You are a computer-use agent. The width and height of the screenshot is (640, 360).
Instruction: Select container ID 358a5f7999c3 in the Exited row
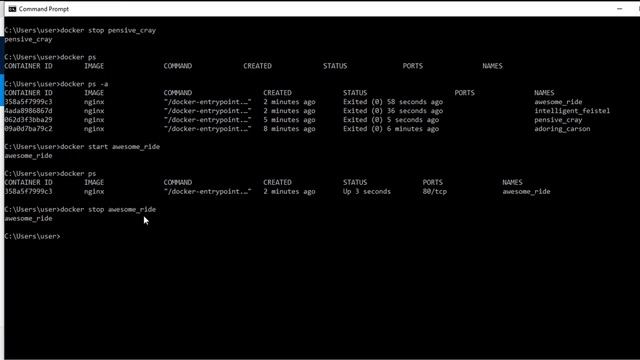(x=28, y=102)
